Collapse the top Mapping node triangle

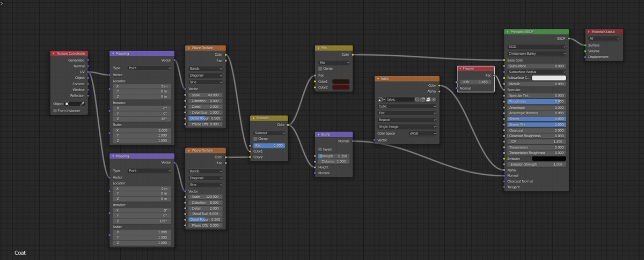click(x=113, y=54)
